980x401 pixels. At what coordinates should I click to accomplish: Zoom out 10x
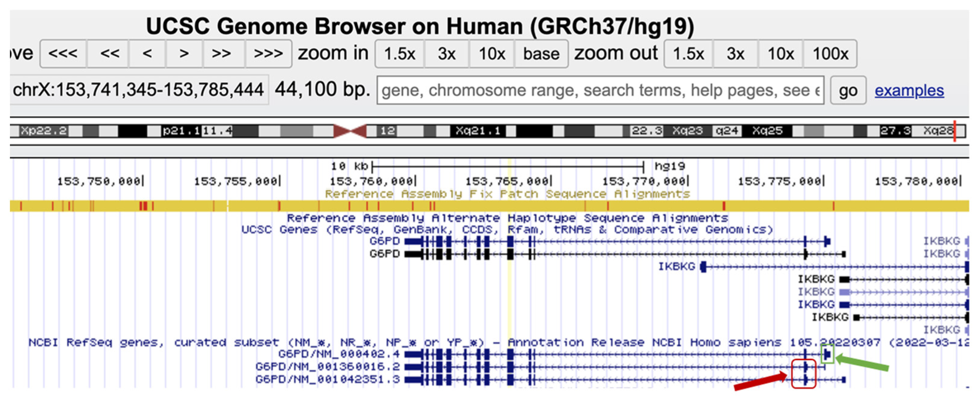click(780, 54)
